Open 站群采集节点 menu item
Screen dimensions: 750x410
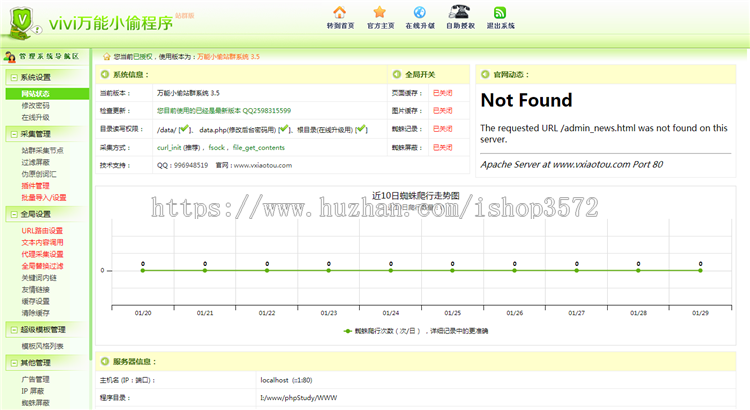43,150
